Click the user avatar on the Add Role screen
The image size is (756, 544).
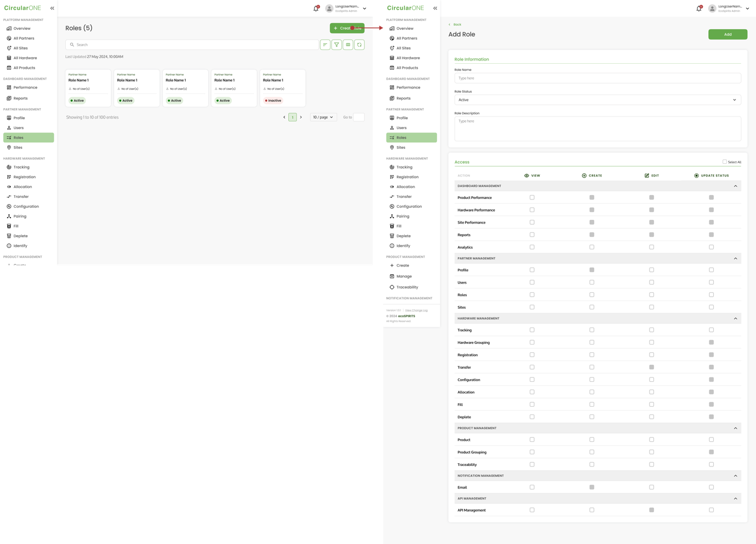click(x=712, y=8)
